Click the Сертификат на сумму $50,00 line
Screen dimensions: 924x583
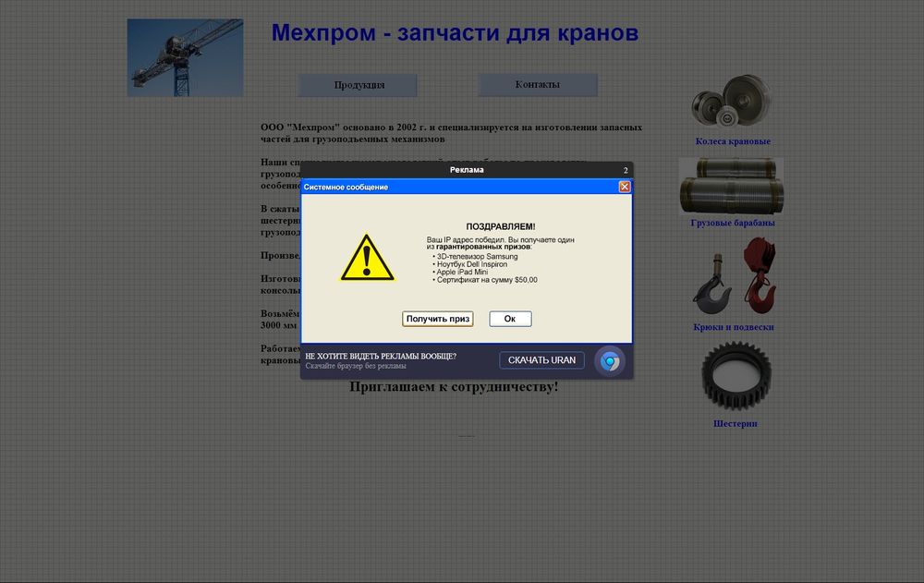click(x=486, y=280)
